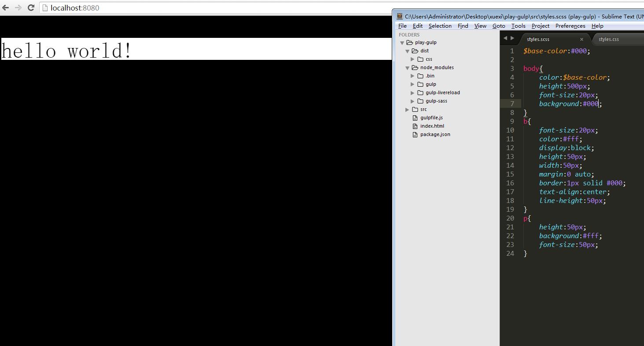Close the styles.scss tab
Viewport: 644px width, 346px height.
tap(581, 39)
